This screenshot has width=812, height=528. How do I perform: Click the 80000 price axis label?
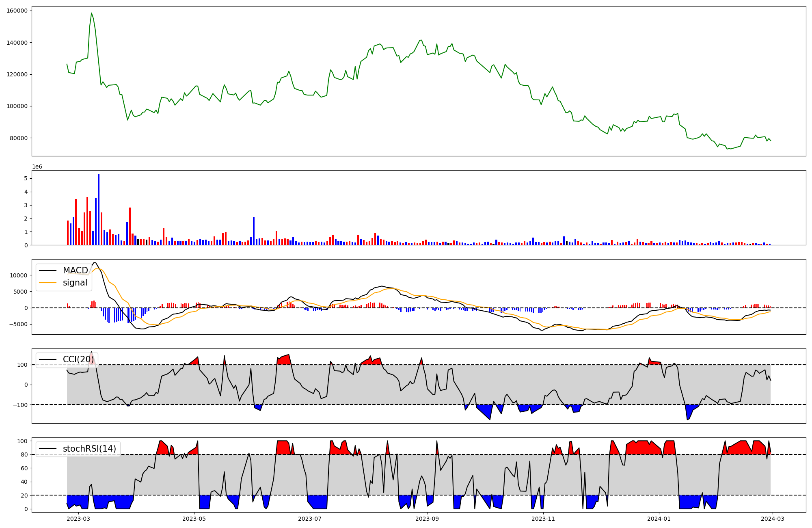19,138
